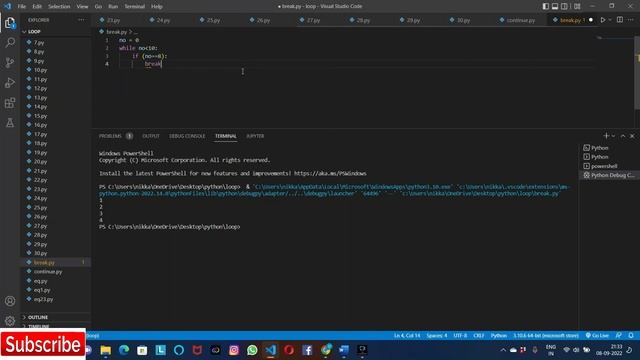Open the Edit menu
Viewport: 640px width, 360px height.
[x=37, y=7]
